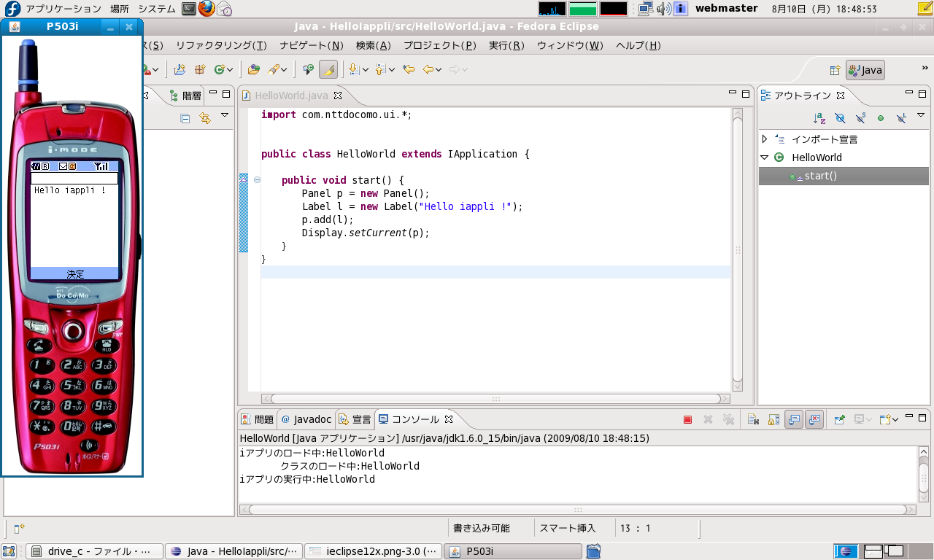Open the 検索(A) menu
The image size is (934, 560).
[x=374, y=45]
